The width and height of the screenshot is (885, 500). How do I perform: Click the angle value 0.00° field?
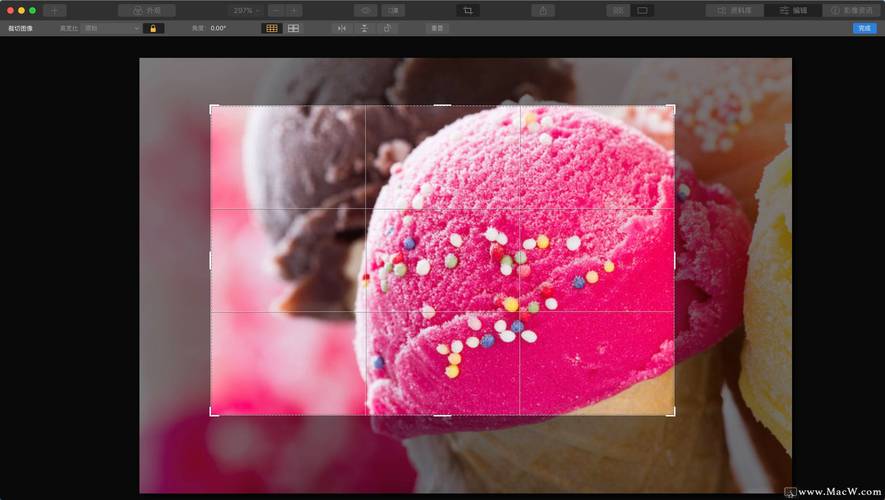[x=218, y=28]
